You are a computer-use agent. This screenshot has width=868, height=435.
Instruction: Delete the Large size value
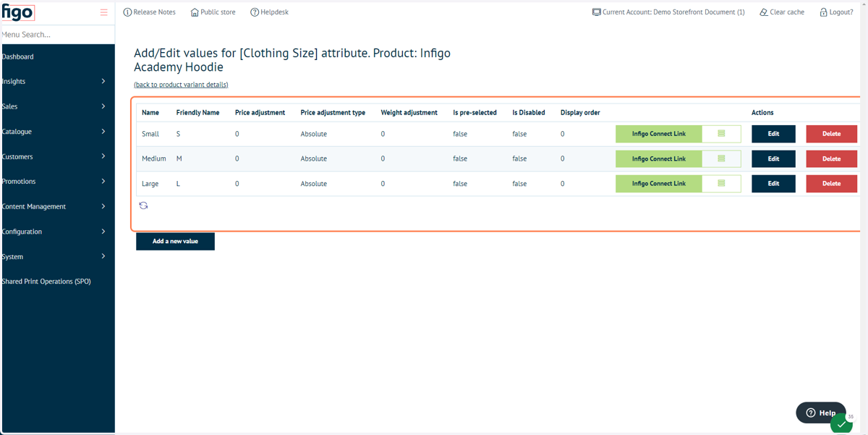[832, 183]
